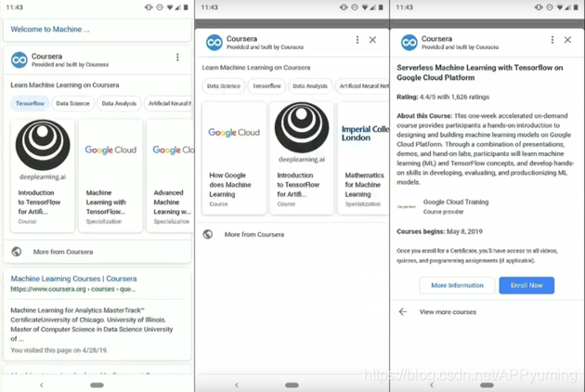The image size is (585, 392).
Task: Select Artificial Neural chip in left phone
Action: point(169,103)
